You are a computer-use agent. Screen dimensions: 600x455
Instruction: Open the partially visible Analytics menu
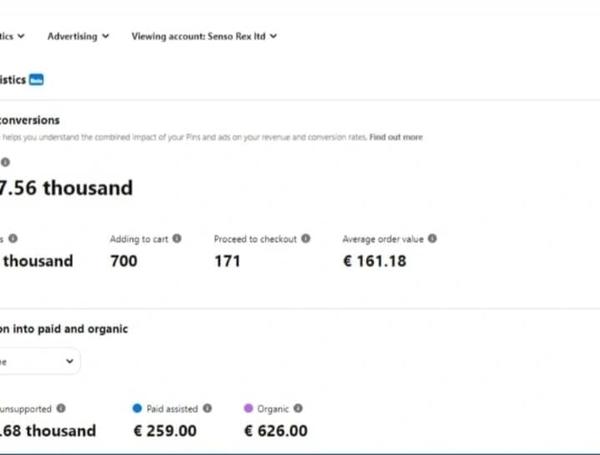tap(12, 36)
